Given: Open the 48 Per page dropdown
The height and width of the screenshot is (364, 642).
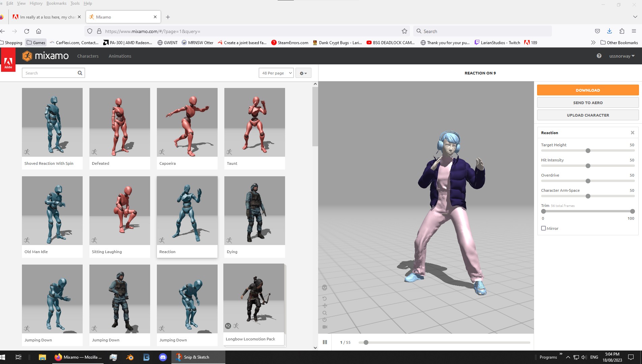Looking at the screenshot, I should (x=276, y=73).
